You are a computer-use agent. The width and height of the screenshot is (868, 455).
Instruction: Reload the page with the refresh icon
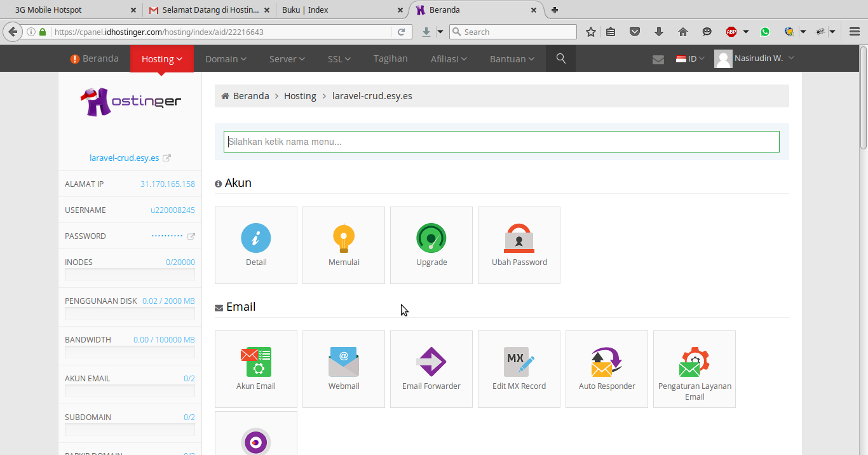[401, 32]
